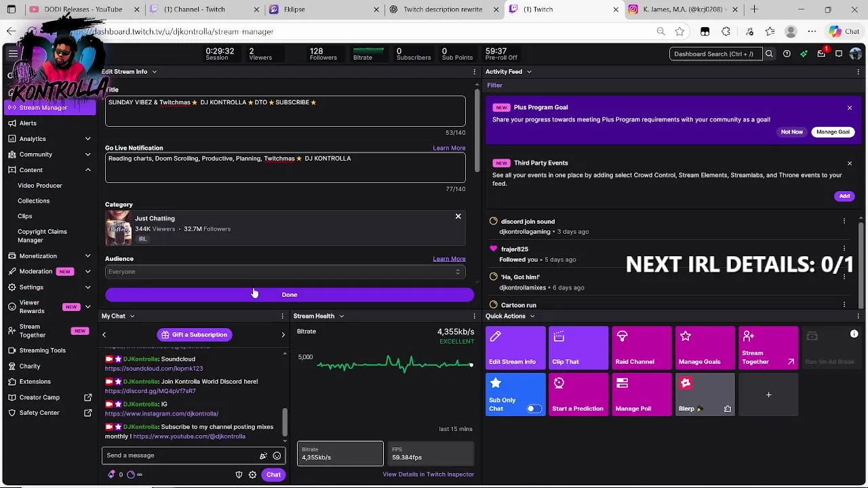Expand the Community sidebar section
The image size is (868, 488).
point(87,155)
